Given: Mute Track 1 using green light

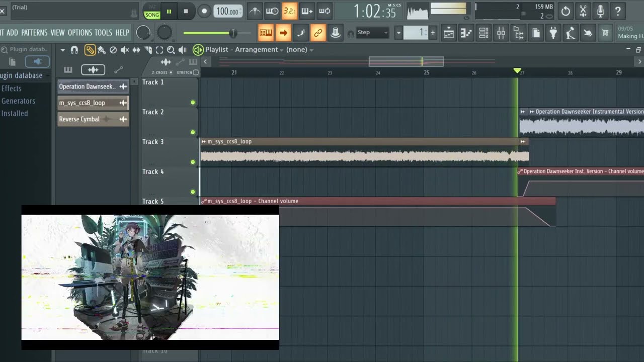Looking at the screenshot, I should click(193, 103).
